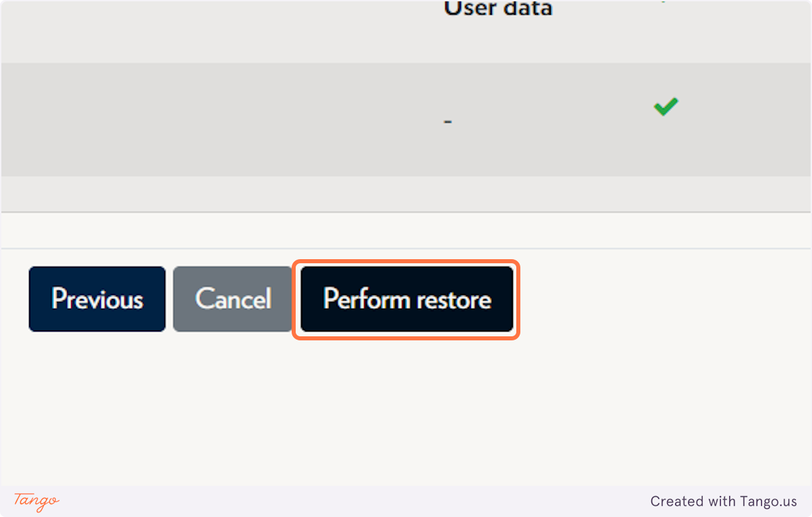Screen dimensions: 812x517
Task: Cancel the restore process
Action: pos(233,299)
